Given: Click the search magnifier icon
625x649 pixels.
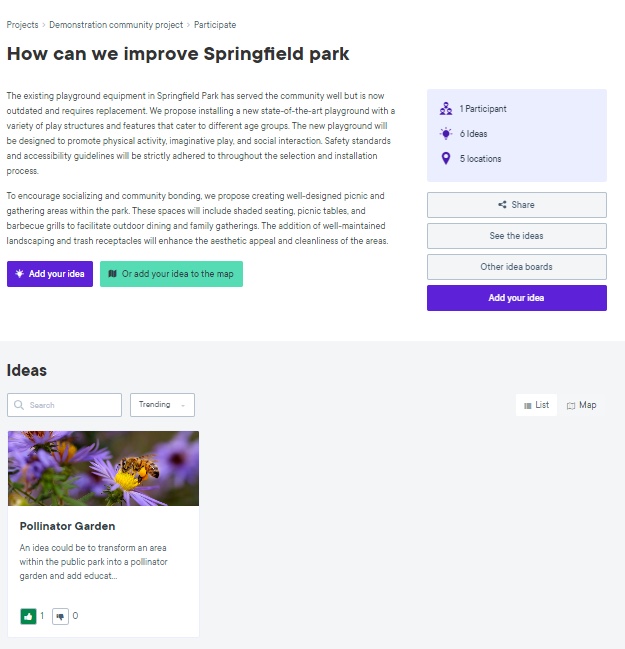Looking at the screenshot, I should [x=19, y=405].
